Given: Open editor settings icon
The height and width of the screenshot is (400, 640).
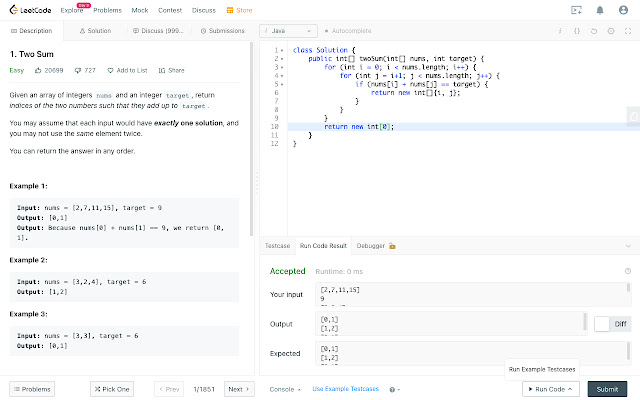Looking at the screenshot, I should (611, 31).
